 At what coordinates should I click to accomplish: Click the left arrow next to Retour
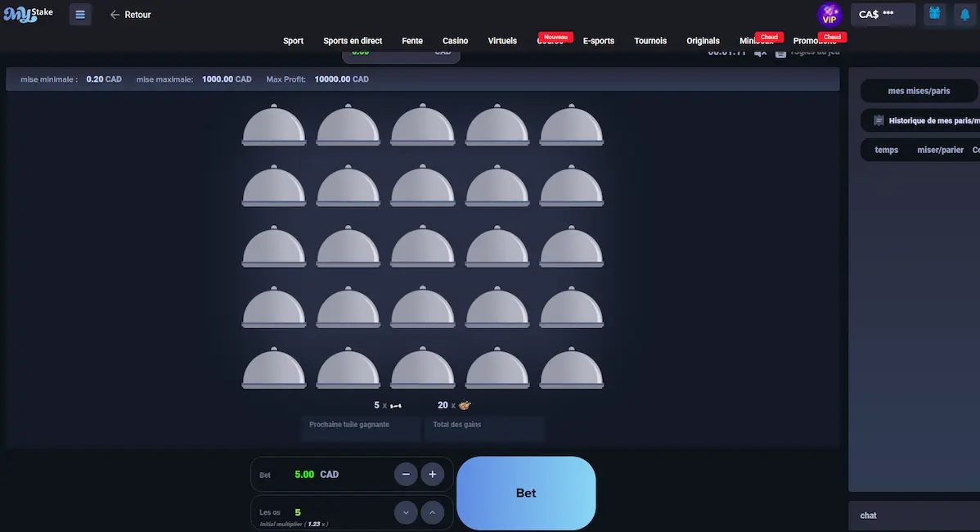(115, 15)
